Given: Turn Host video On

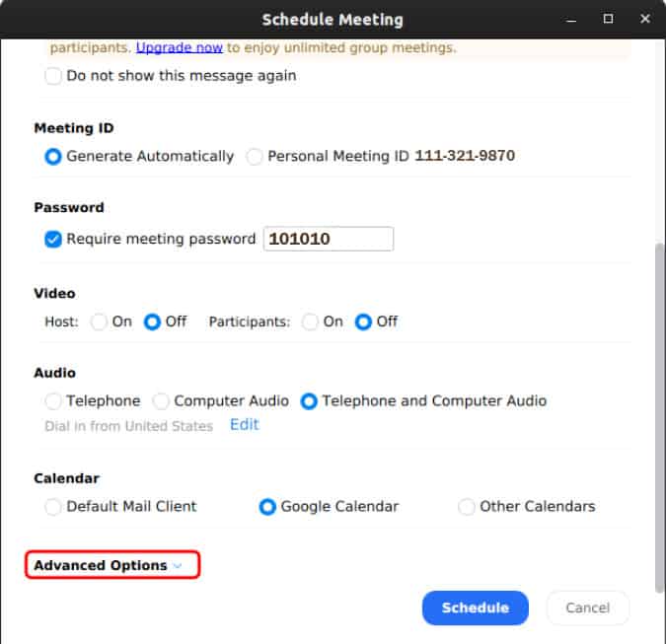Looking at the screenshot, I should pos(99,322).
